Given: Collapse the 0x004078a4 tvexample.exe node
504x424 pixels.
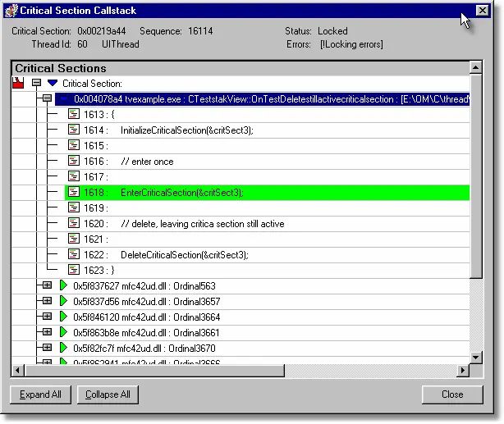Looking at the screenshot, I should pos(48,98).
